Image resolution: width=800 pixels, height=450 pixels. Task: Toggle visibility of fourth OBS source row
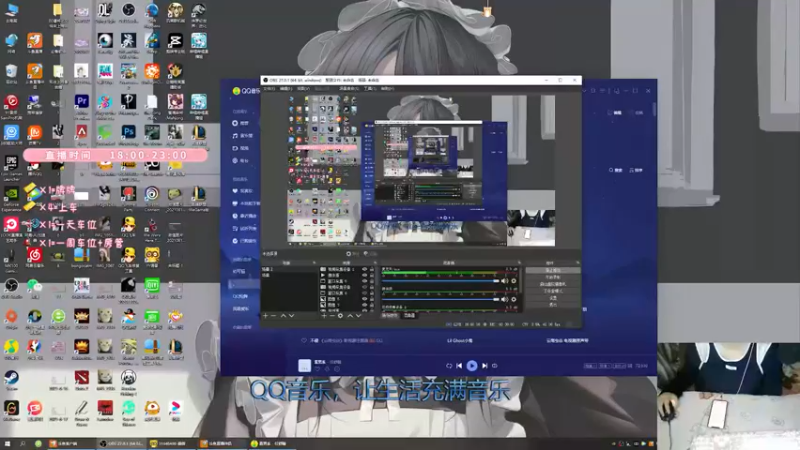point(364,287)
